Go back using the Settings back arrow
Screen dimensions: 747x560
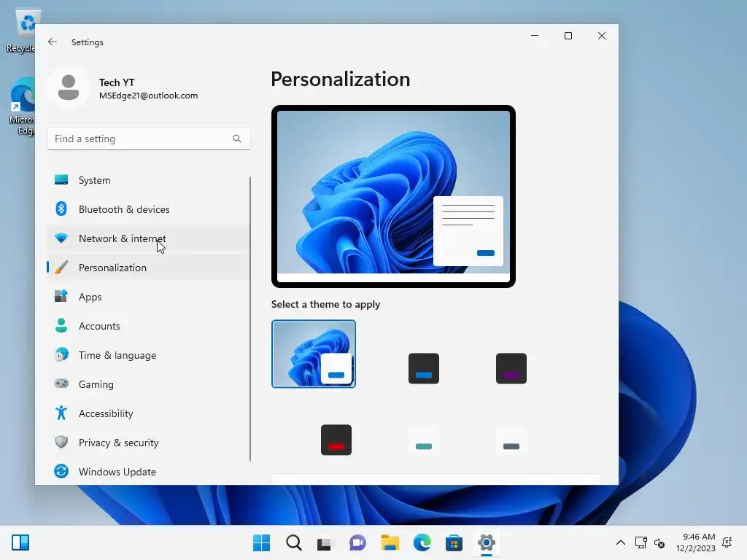coord(53,42)
